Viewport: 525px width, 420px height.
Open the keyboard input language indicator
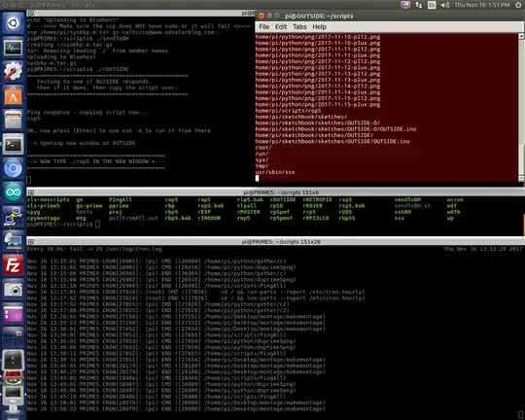click(x=432, y=5)
